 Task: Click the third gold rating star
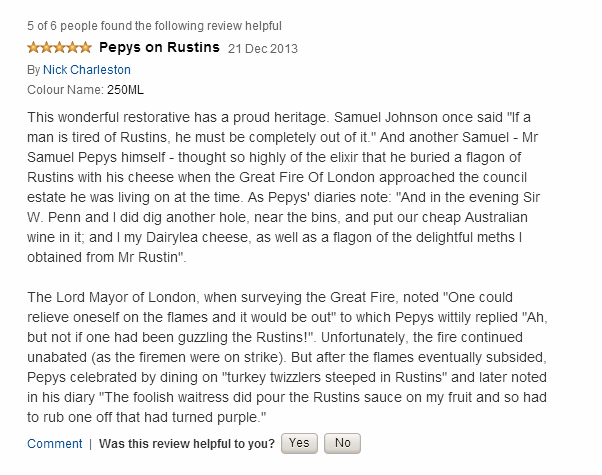pos(60,47)
